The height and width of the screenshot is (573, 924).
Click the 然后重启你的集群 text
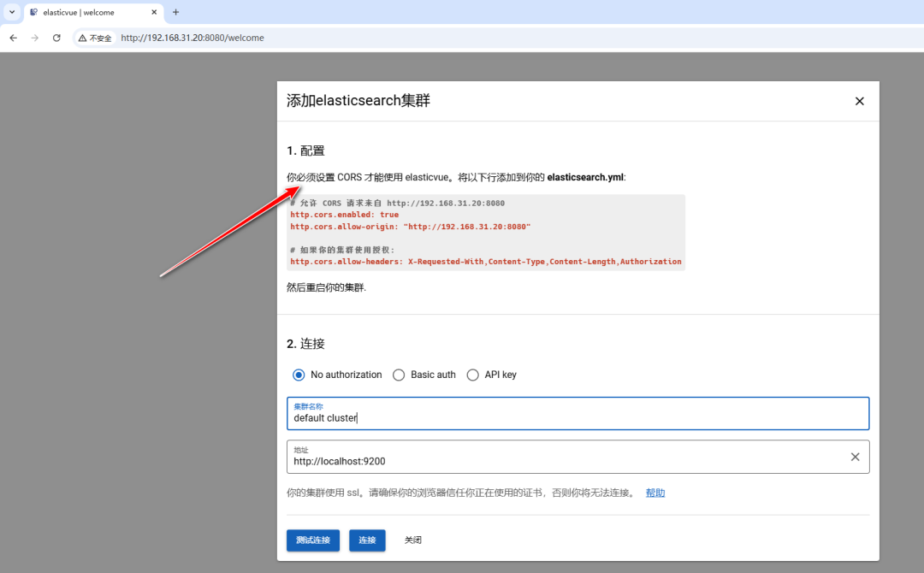[x=327, y=288]
